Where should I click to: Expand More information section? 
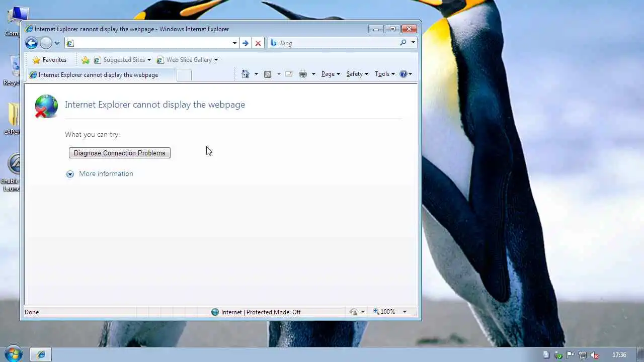tap(100, 174)
